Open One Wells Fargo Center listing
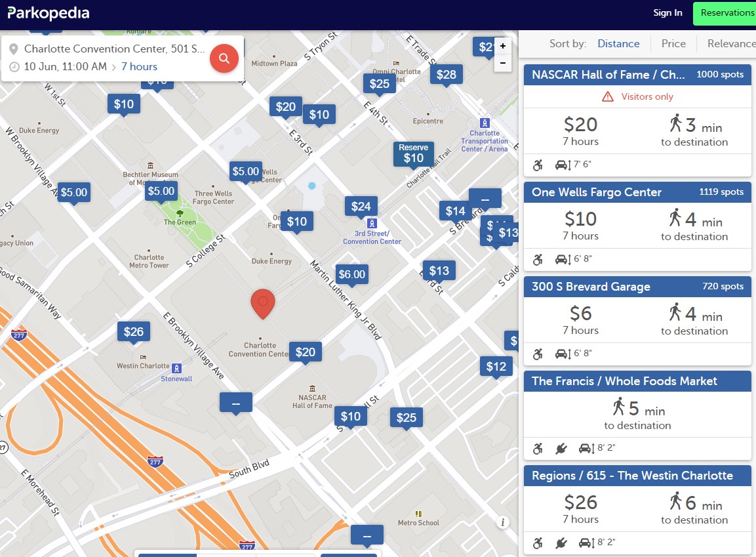This screenshot has height=557, width=756. pyautogui.click(x=597, y=192)
